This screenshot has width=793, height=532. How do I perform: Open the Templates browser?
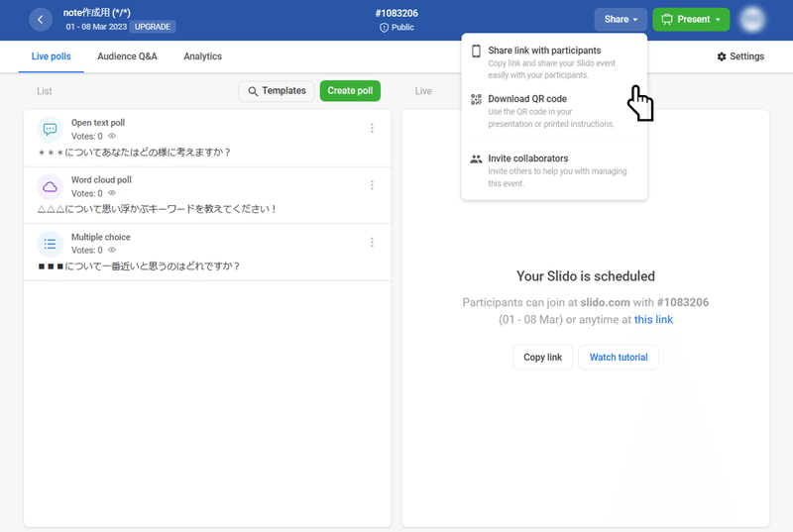point(277,91)
